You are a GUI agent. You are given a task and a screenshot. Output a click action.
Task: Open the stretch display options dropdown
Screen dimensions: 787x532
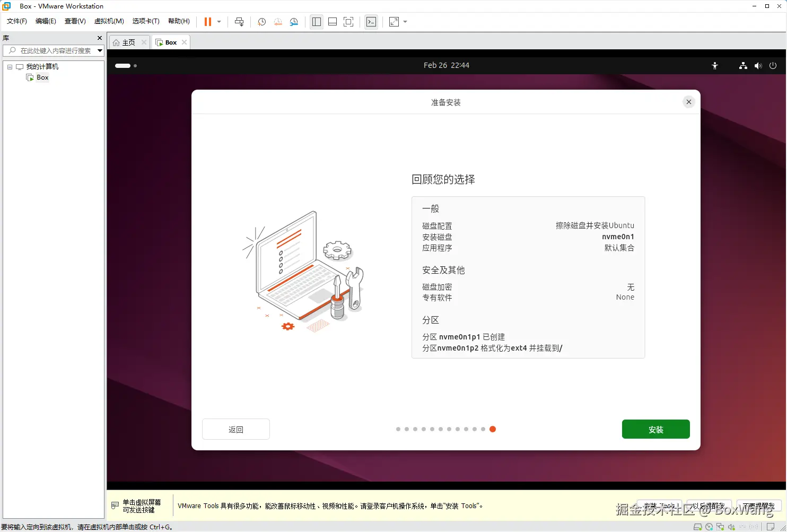(x=405, y=22)
